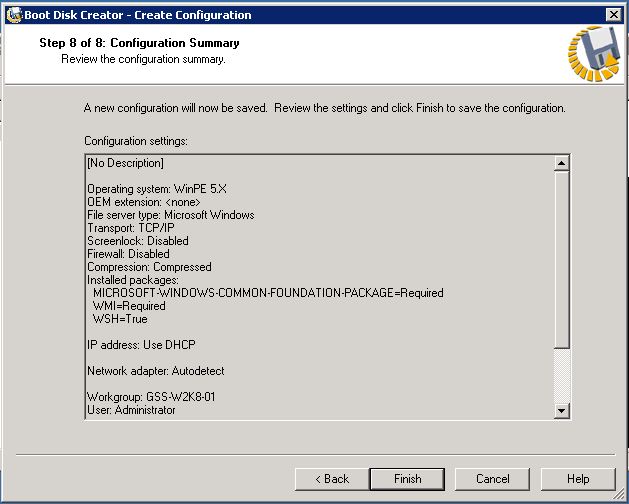The height and width of the screenshot is (504, 629).
Task: Cancel the configuration wizard
Action: coord(492,479)
